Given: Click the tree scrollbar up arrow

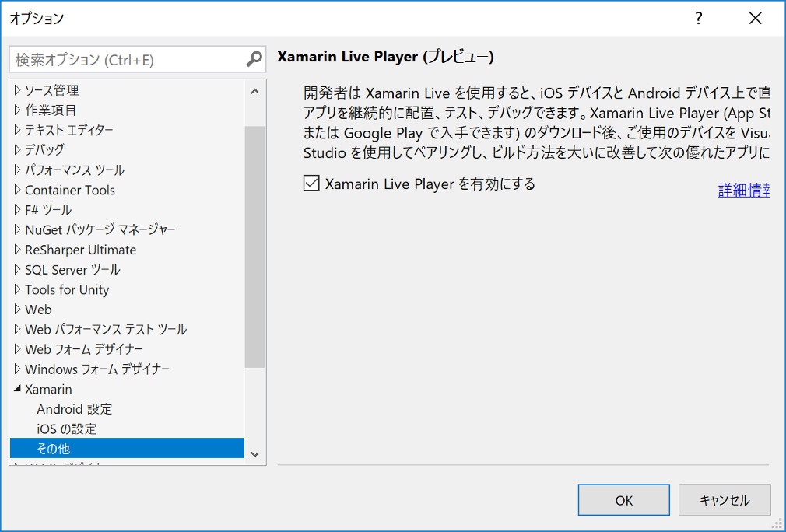Looking at the screenshot, I should coord(254,92).
